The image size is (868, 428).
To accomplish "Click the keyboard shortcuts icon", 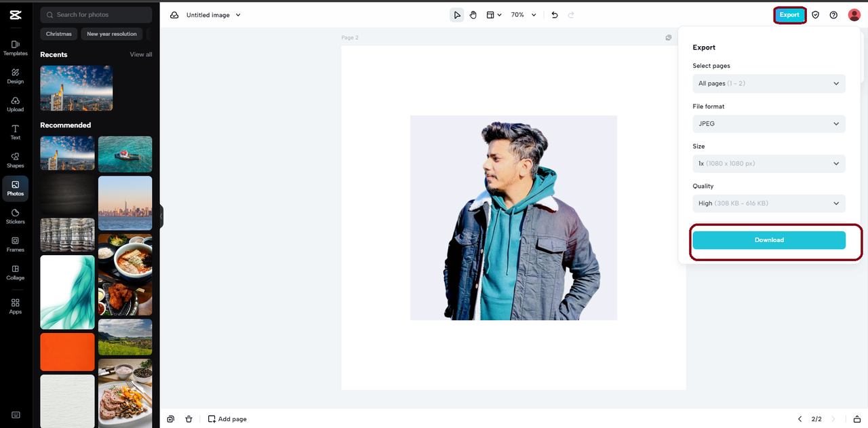I will (x=16, y=415).
